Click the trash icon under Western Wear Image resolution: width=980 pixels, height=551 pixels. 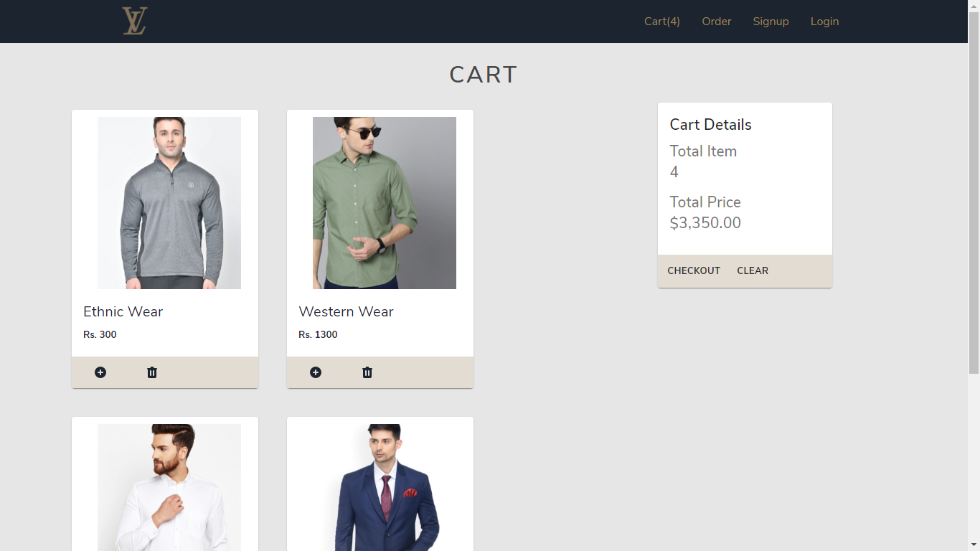pyautogui.click(x=367, y=372)
